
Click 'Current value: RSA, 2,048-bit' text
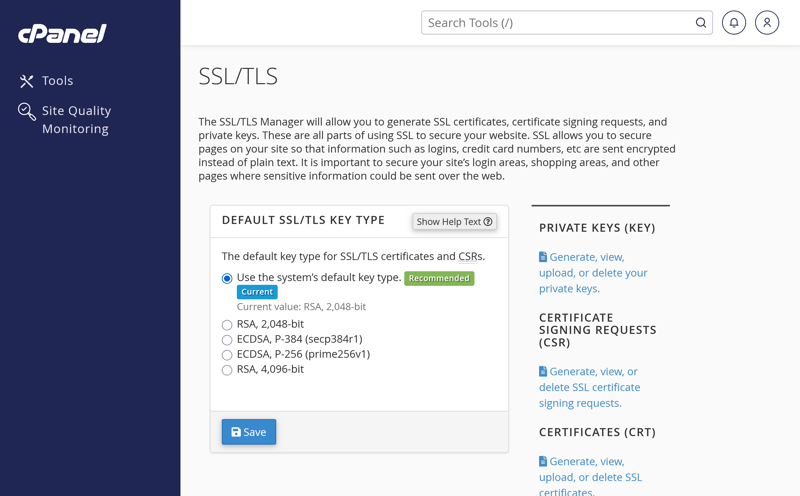tap(301, 307)
